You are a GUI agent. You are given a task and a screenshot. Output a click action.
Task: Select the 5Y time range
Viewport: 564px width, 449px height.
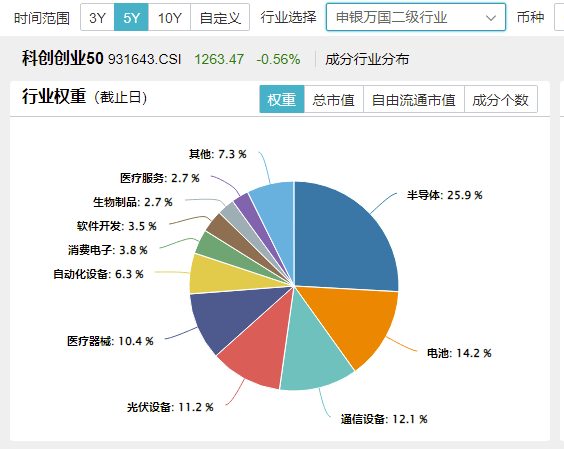pyautogui.click(x=131, y=17)
